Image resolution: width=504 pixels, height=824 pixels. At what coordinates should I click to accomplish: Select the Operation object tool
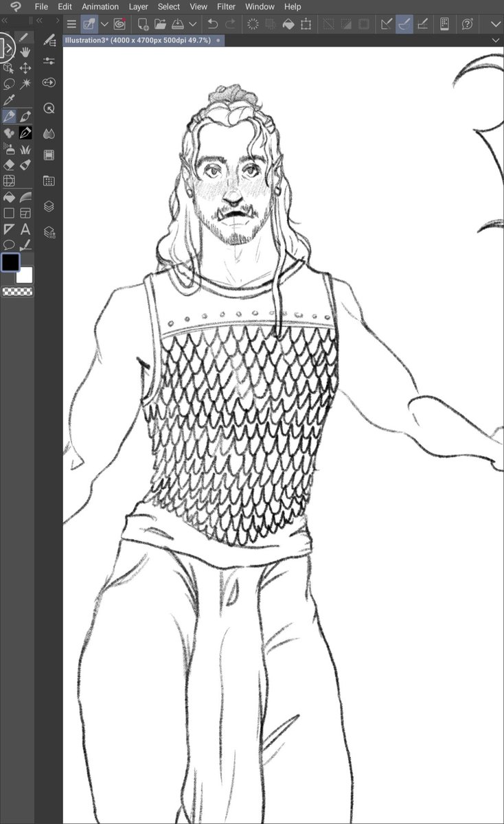[9, 67]
